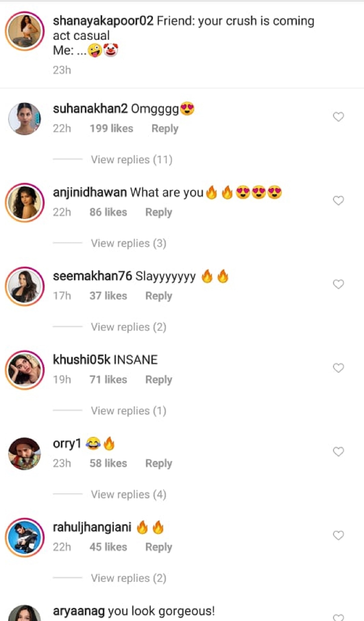The height and width of the screenshot is (621, 364).
Task: Tap orry1's profile photo
Action: [25, 454]
